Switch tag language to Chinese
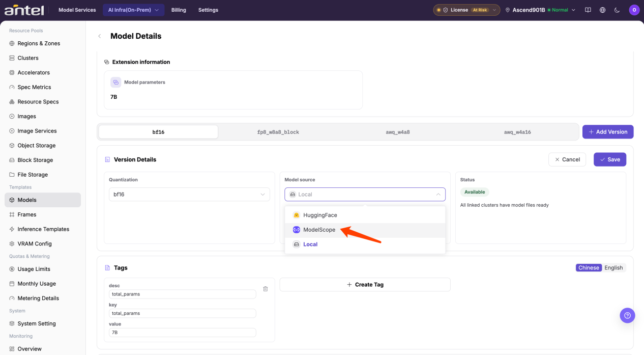Screen dimensions: 644x355 pos(589,268)
